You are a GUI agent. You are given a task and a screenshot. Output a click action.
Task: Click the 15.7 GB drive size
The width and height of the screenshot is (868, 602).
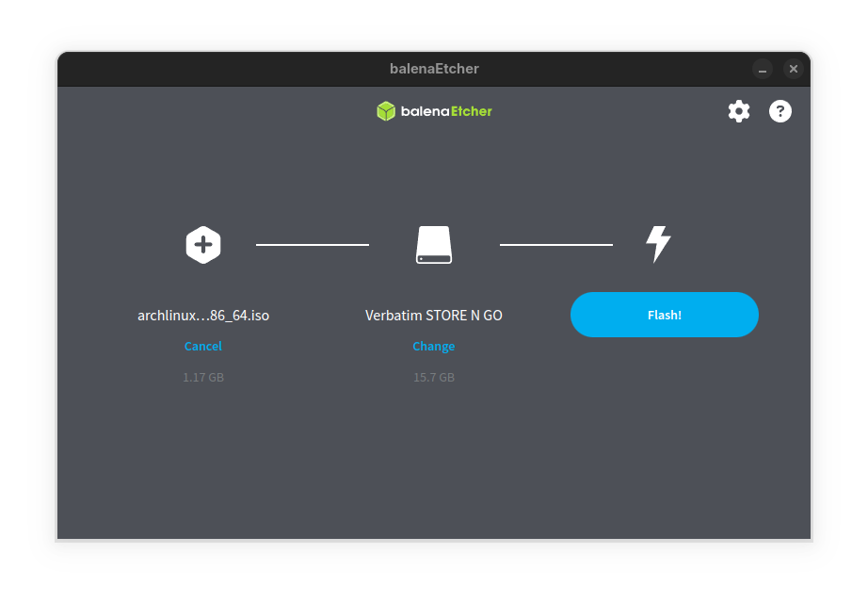click(x=434, y=377)
